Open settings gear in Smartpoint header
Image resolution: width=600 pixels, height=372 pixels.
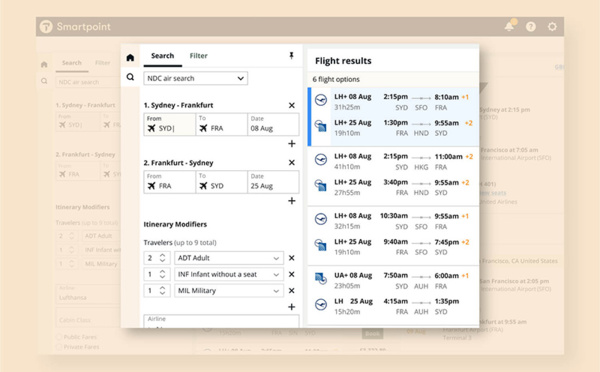pos(552,26)
